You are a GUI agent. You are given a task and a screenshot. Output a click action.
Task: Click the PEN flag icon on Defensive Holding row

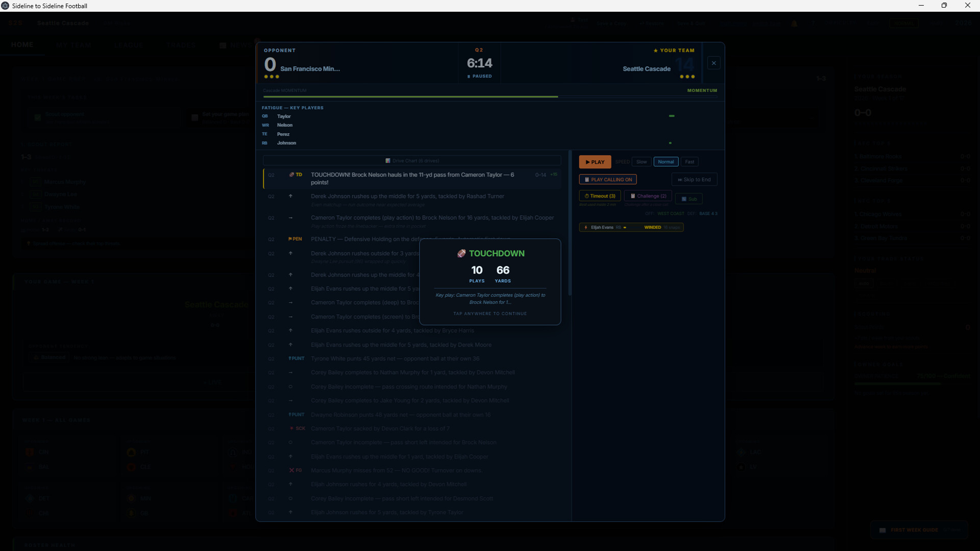point(295,239)
